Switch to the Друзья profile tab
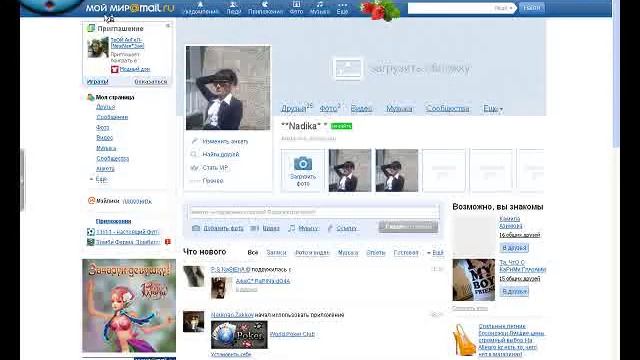 click(293, 109)
